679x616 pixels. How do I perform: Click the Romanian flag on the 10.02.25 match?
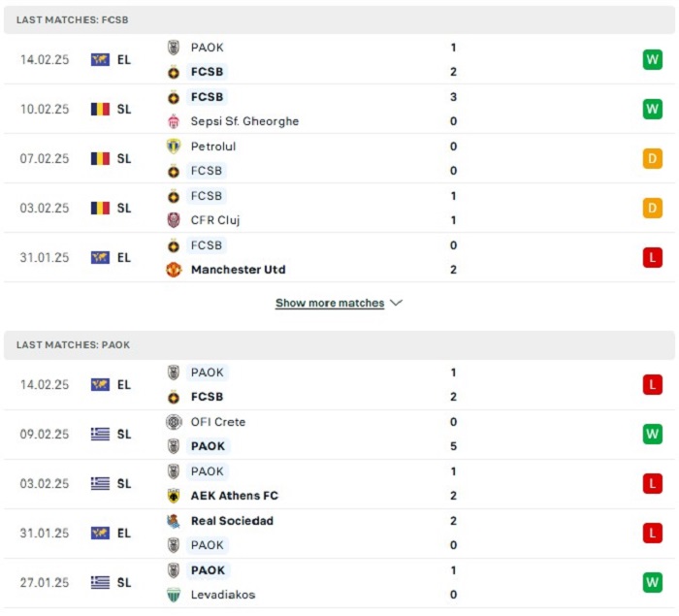click(100, 110)
